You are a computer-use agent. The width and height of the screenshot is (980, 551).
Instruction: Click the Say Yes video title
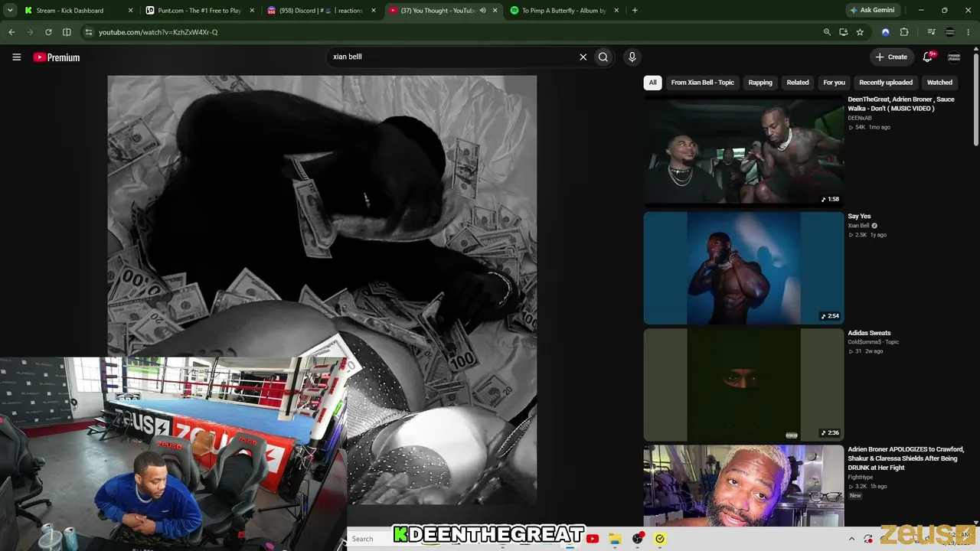tap(859, 217)
